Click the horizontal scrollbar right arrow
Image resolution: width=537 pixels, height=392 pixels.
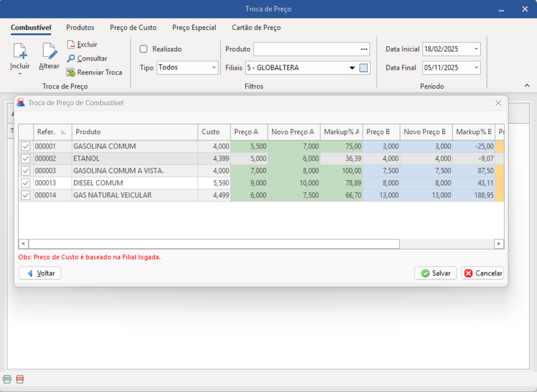(x=499, y=244)
